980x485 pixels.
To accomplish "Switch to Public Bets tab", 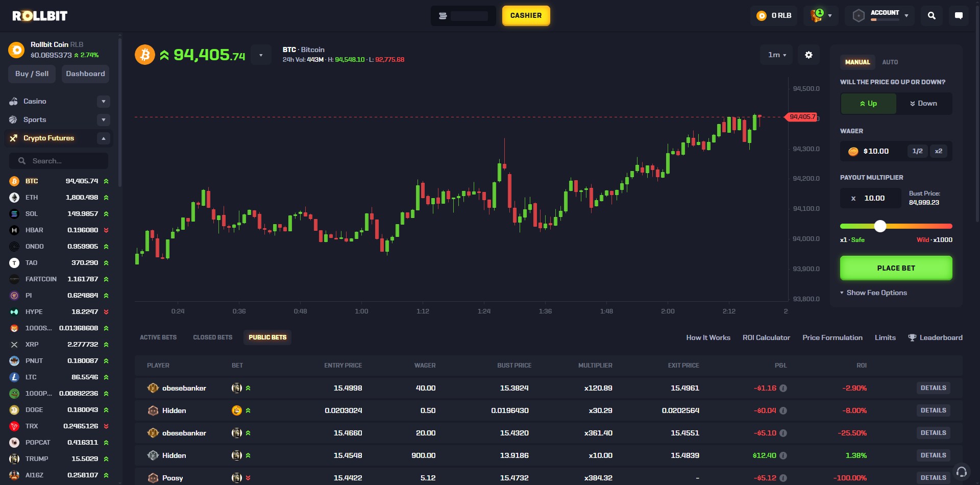I will [267, 337].
